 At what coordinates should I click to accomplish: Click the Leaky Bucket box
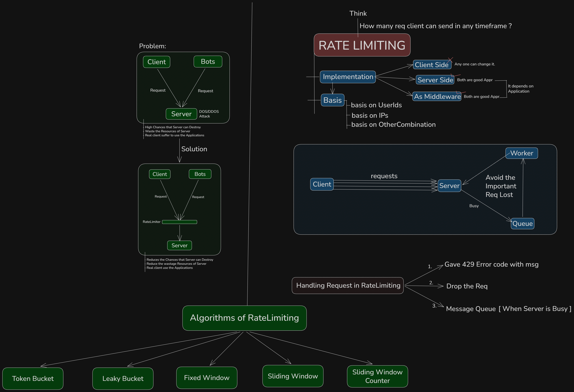[123, 378]
